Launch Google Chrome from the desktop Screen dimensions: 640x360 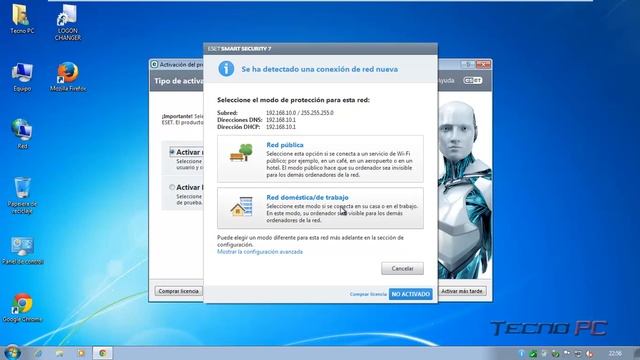(22, 308)
